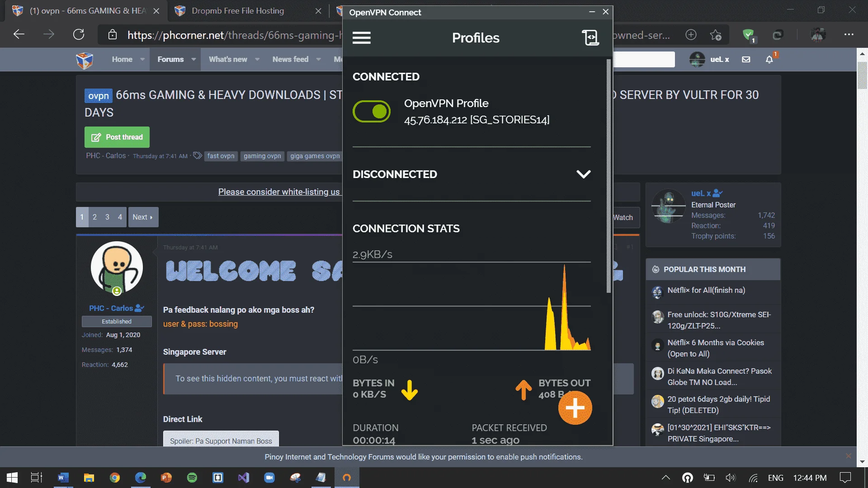Show hidden system tray icons
This screenshot has height=488, width=868.
(x=666, y=478)
